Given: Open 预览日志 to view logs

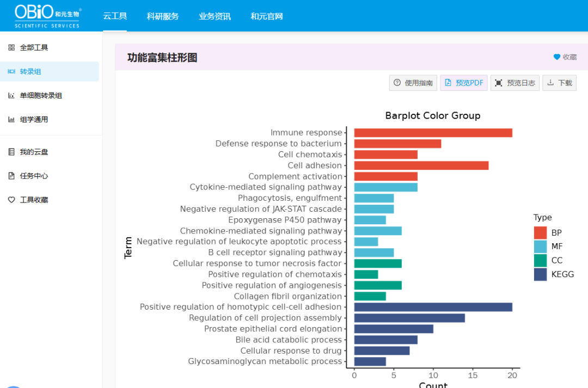Looking at the screenshot, I should 515,82.
